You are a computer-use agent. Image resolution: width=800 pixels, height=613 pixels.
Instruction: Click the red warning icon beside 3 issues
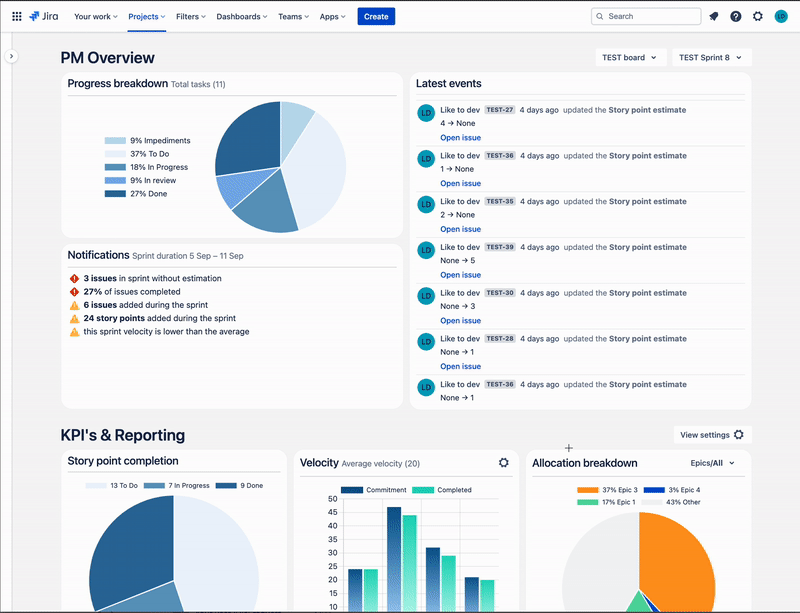[x=74, y=278]
